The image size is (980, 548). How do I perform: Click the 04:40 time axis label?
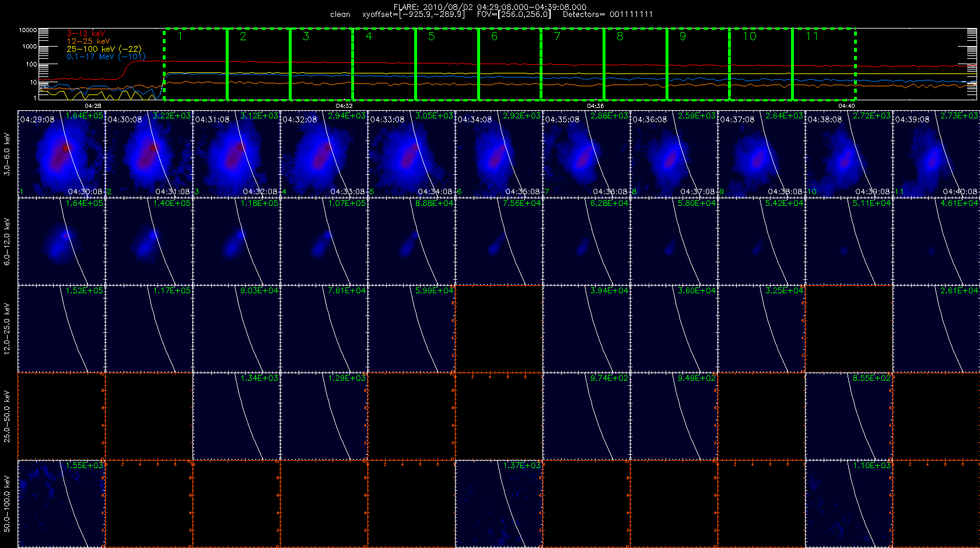coord(846,106)
